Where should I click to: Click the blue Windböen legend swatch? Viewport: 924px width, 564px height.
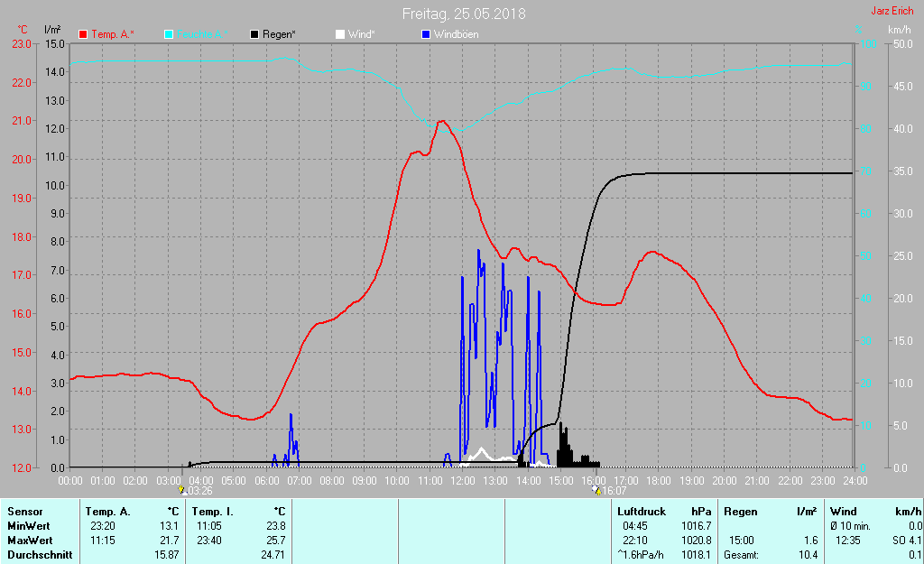(x=427, y=34)
